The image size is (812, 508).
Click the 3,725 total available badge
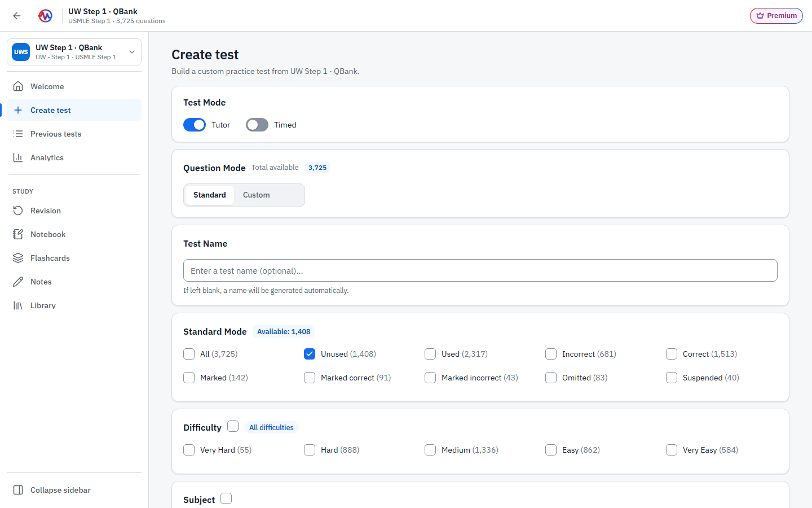tap(317, 168)
